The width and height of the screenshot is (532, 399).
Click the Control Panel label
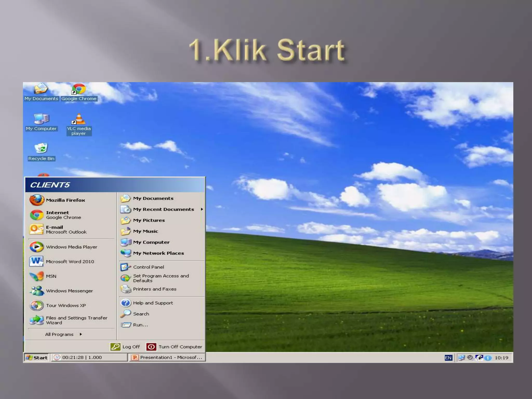point(149,267)
